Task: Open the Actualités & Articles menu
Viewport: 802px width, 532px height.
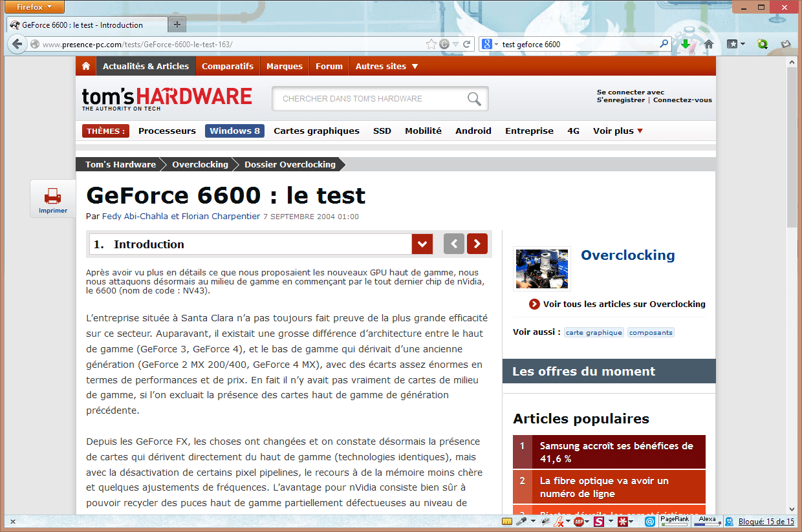Action: 146,66
